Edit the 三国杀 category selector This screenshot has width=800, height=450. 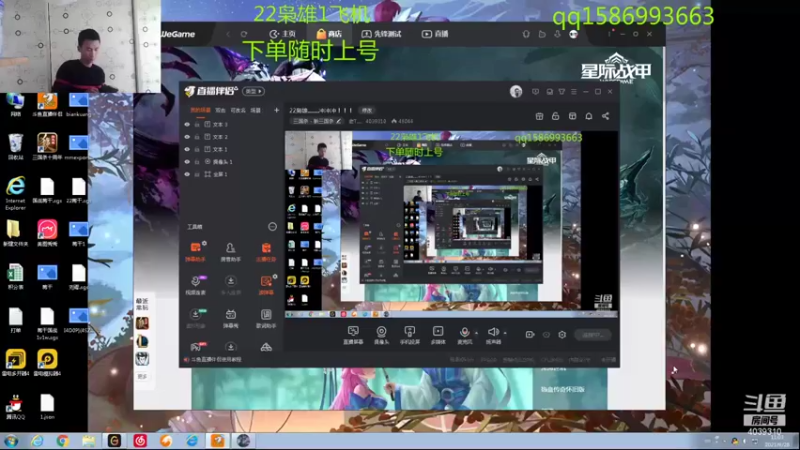pyautogui.click(x=316, y=121)
